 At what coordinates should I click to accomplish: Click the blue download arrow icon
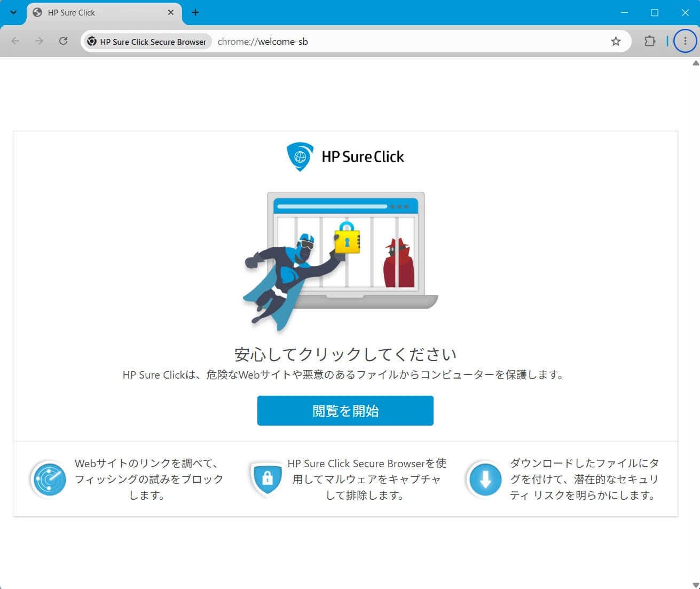[485, 479]
